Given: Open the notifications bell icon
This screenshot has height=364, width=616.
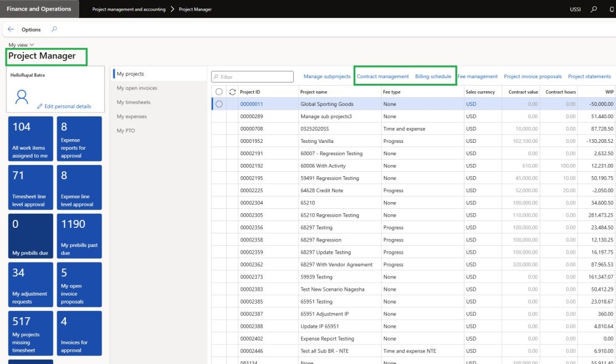Looking at the screenshot, I should click(611, 9).
